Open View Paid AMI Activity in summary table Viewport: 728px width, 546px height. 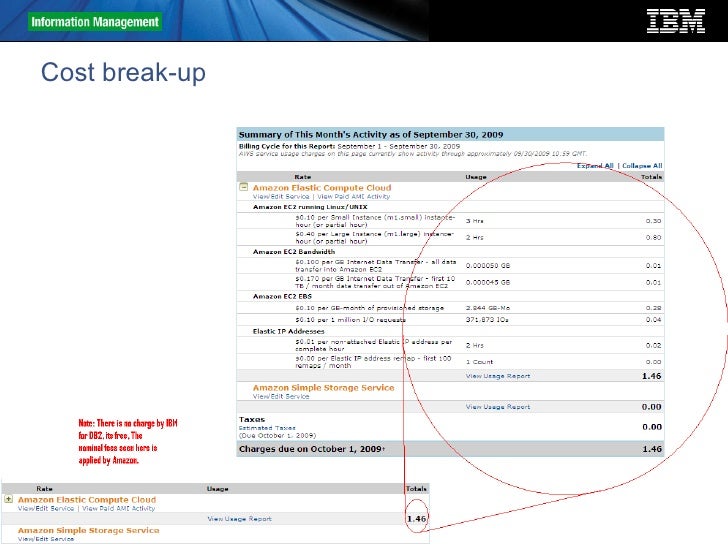(353, 196)
